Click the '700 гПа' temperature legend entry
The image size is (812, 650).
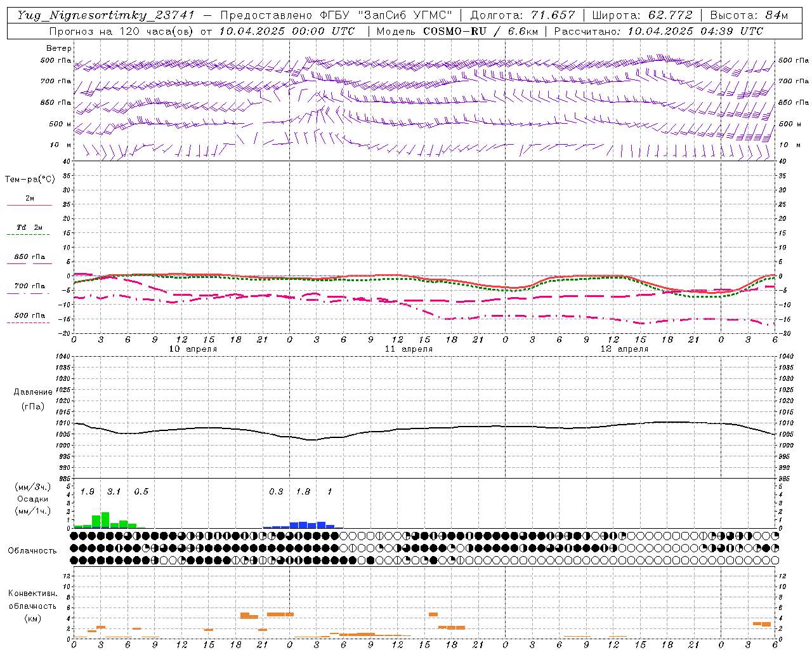click(x=30, y=286)
